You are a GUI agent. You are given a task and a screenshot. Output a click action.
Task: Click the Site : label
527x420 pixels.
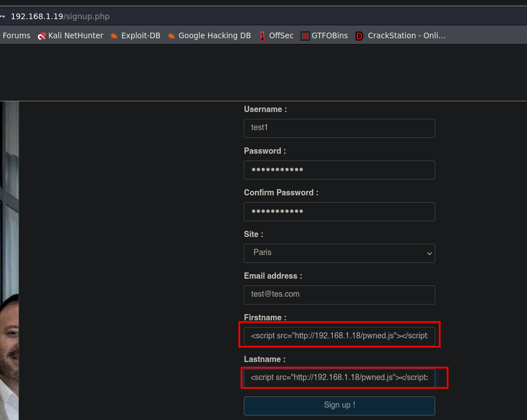tap(254, 235)
